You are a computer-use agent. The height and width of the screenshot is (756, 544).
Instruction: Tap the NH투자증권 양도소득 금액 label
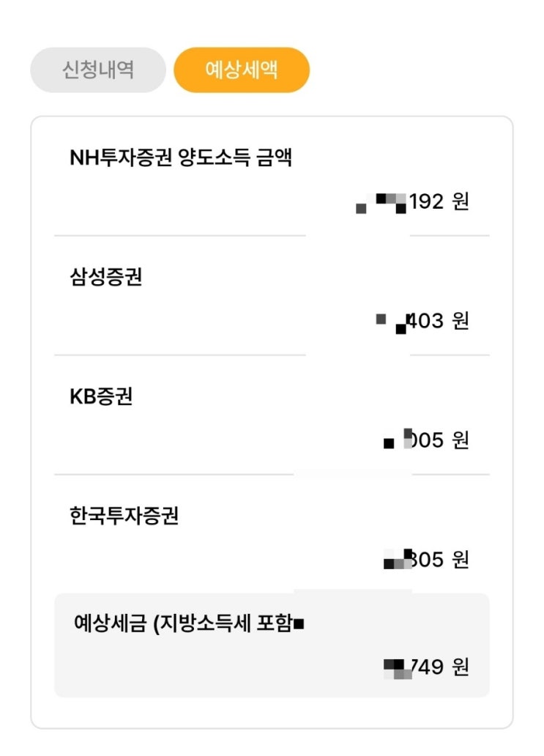pyautogui.click(x=181, y=157)
